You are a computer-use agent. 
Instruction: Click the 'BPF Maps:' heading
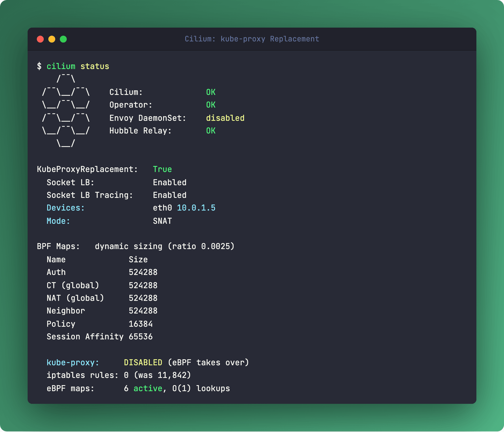pos(58,246)
